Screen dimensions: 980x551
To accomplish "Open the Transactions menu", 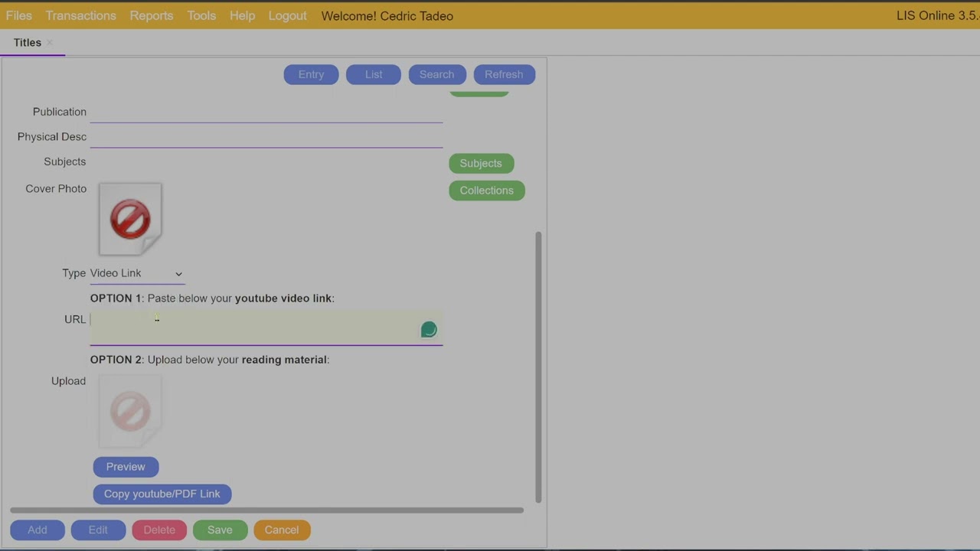I will [x=81, y=15].
